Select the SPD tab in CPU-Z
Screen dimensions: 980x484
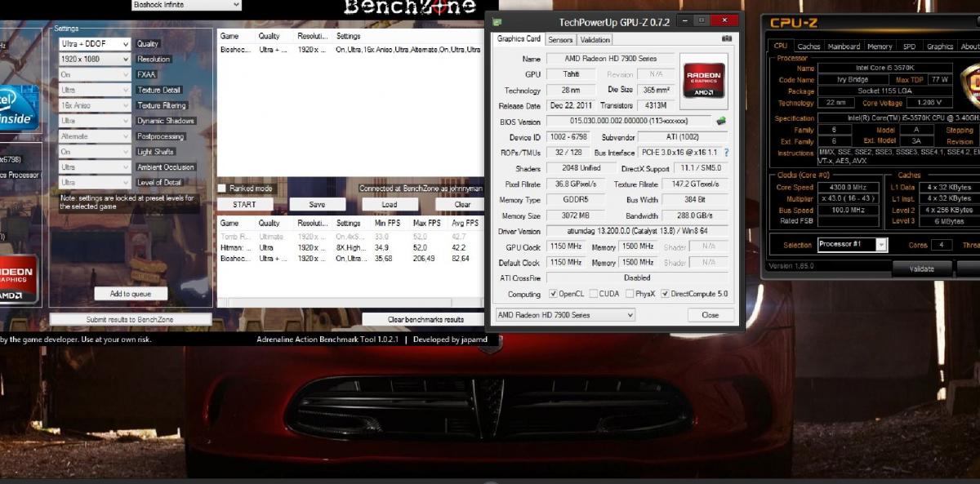(x=909, y=47)
